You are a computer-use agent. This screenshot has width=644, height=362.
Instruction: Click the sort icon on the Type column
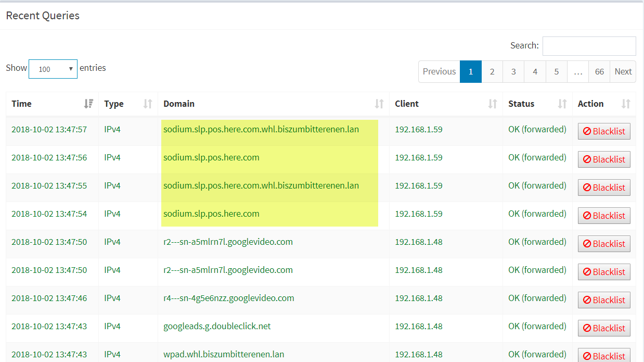147,103
